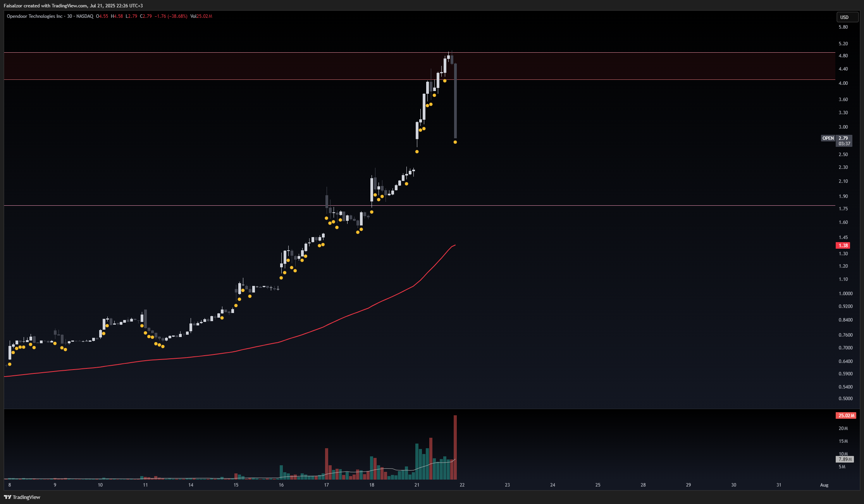
Task: Click the TradingView logo at bottom left
Action: tap(22, 497)
